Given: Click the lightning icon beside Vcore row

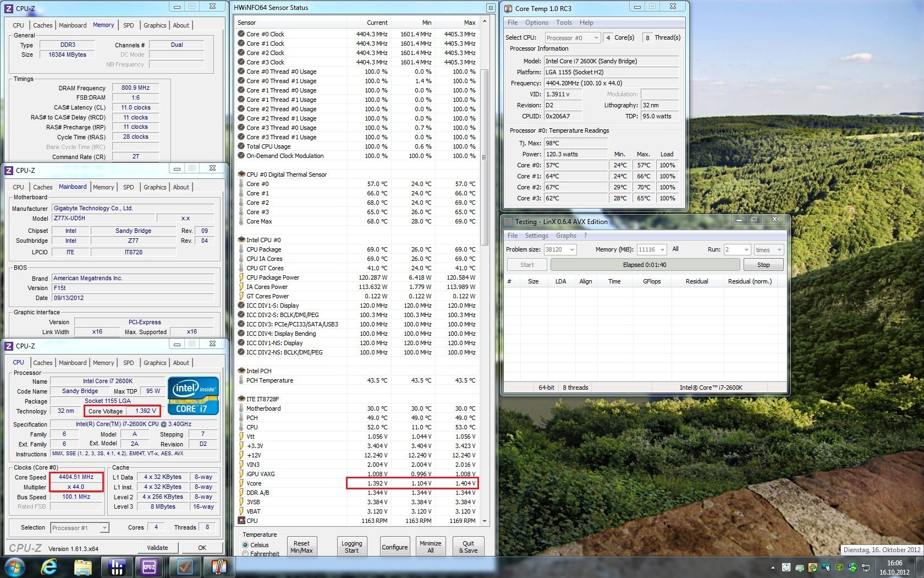Looking at the screenshot, I should coord(241,483).
